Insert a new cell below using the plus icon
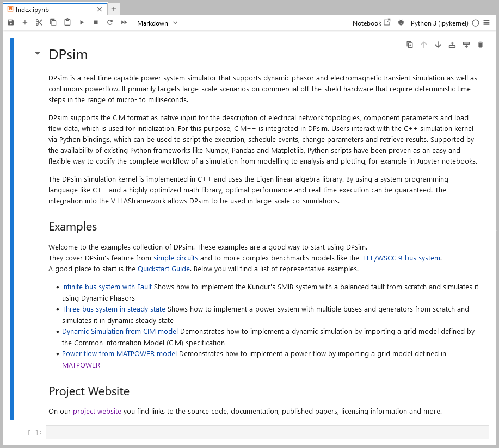499x448 pixels. pos(25,23)
